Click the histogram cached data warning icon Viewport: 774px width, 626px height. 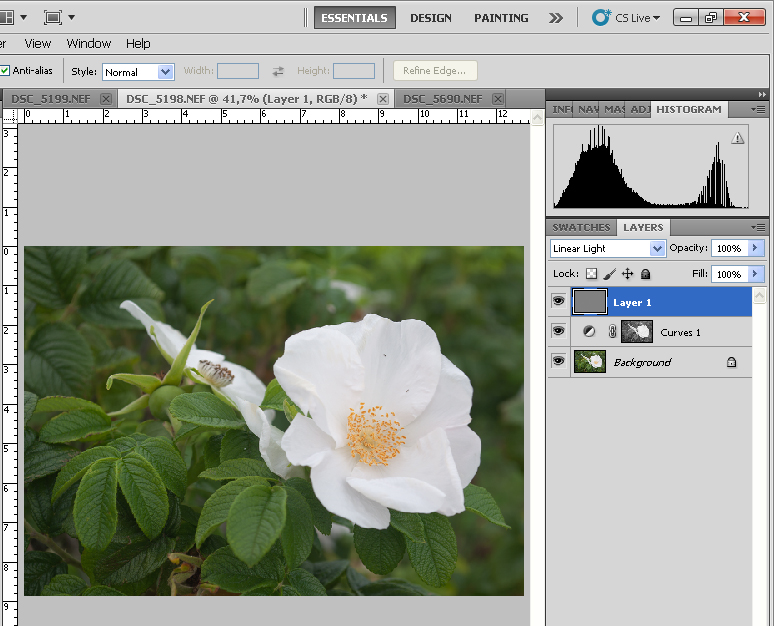(x=738, y=138)
